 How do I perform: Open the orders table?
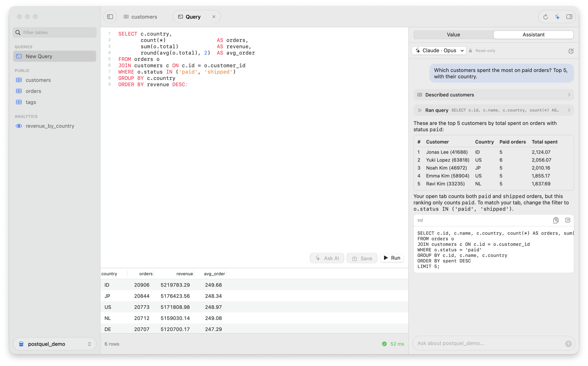[55, 91]
